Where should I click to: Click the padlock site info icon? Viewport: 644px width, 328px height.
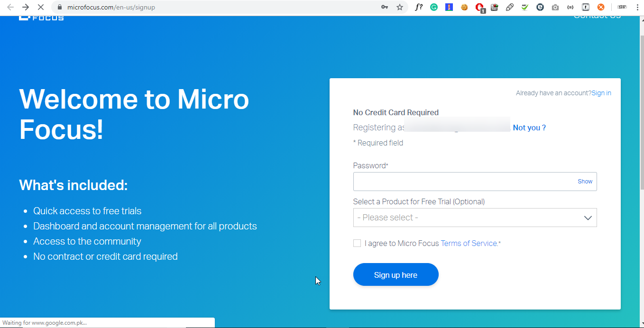point(59,7)
